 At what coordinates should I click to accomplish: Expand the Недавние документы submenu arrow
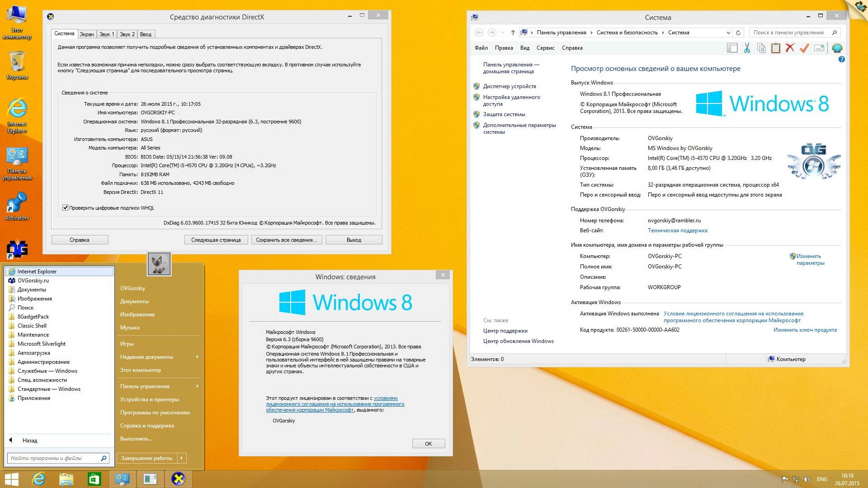(x=198, y=357)
